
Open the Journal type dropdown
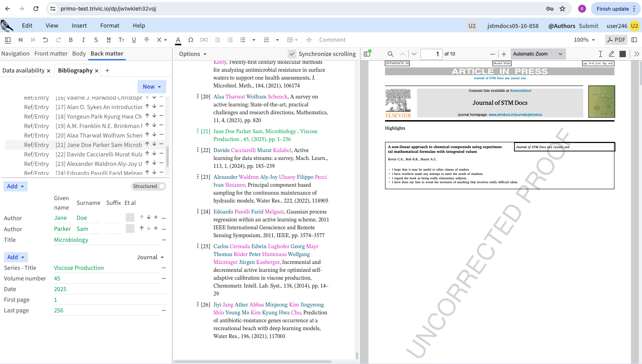150,257
